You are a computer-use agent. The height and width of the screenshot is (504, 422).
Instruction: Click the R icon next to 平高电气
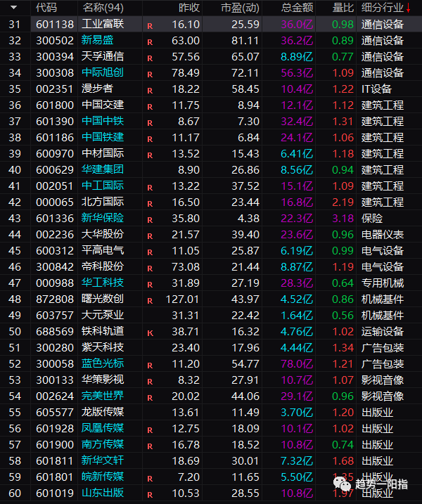click(x=150, y=252)
